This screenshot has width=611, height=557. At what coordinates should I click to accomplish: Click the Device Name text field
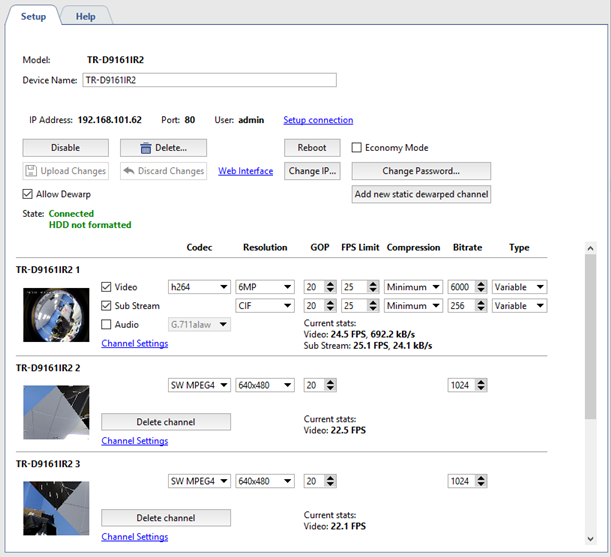pos(208,80)
